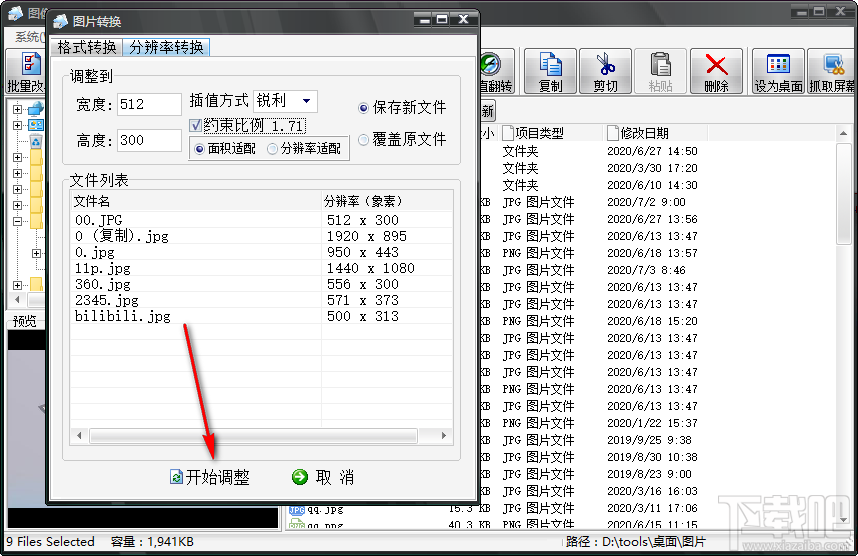Click the Cancel (取消) button
Screen dimensions: 858x556
(323, 477)
